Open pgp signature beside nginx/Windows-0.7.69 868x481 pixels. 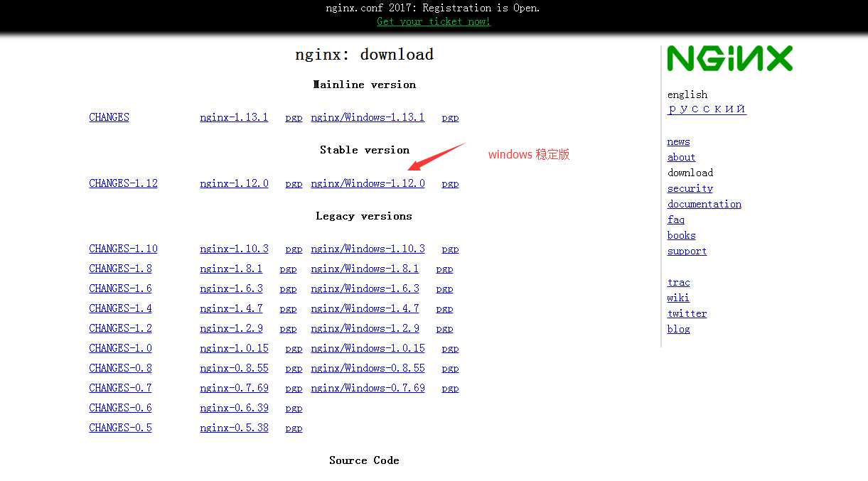coord(450,389)
